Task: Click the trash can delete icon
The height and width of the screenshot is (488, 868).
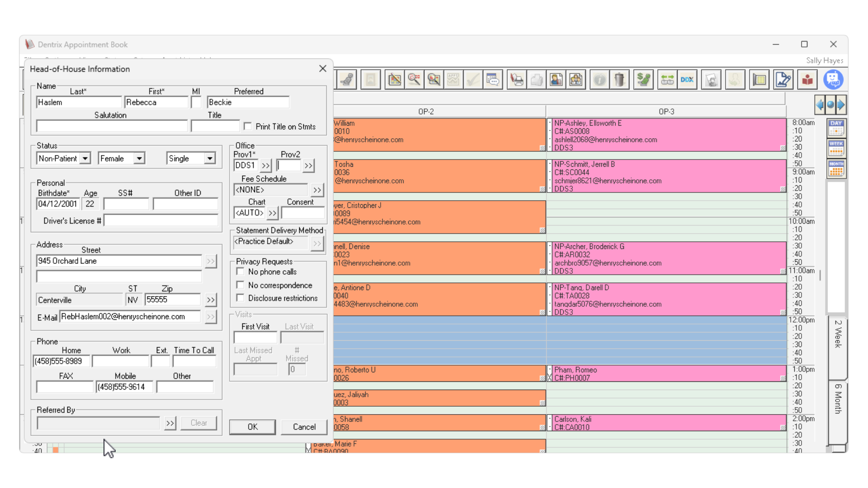Action: coord(619,80)
